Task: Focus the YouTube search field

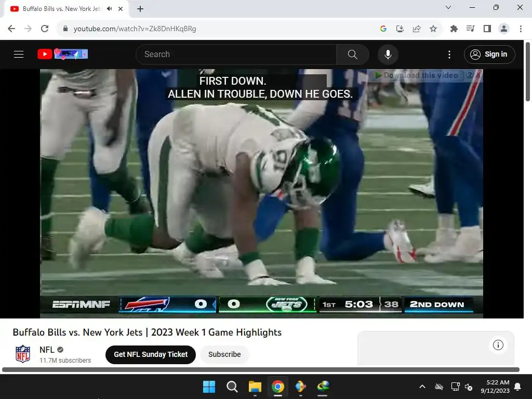Action: point(236,54)
